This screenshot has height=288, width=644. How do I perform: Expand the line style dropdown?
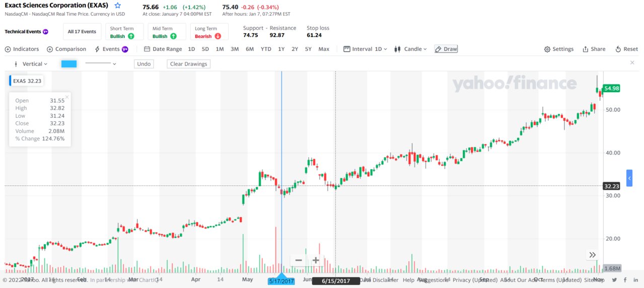(101, 64)
